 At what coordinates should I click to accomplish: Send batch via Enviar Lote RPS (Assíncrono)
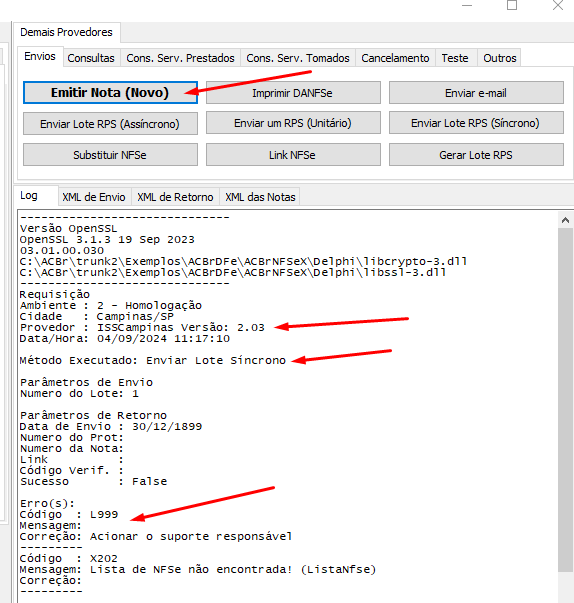pos(110,124)
